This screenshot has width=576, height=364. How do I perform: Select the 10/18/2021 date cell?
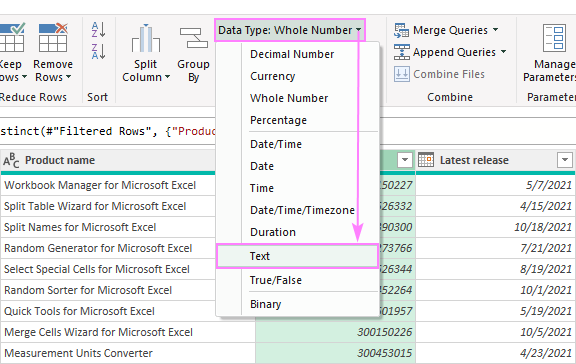coord(495,227)
